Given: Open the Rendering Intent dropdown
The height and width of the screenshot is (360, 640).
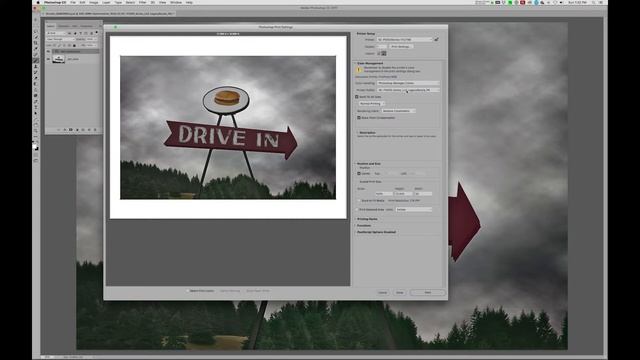Looking at the screenshot, I should pyautogui.click(x=398, y=111).
